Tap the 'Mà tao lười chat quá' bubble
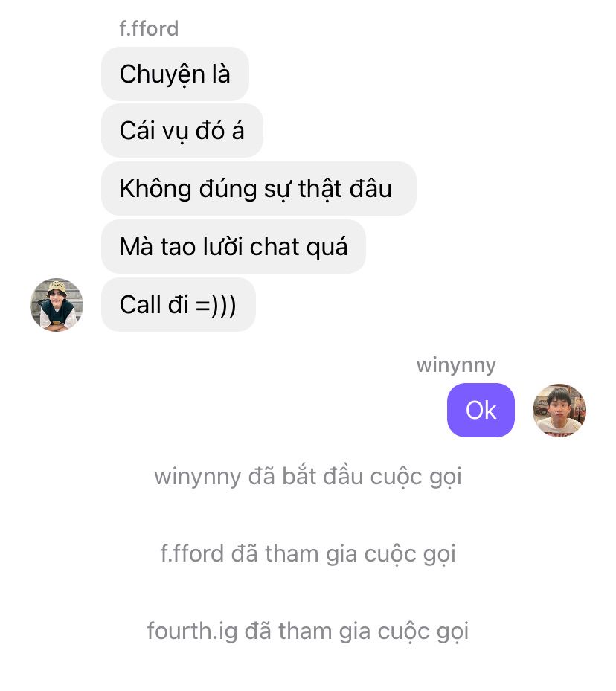This screenshot has height=691, width=616. (234, 246)
